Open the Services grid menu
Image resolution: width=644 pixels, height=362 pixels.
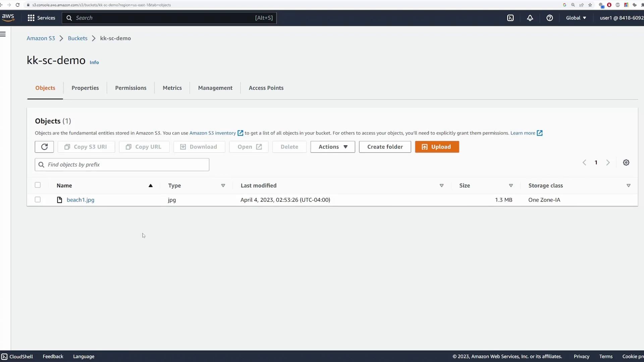point(41,18)
